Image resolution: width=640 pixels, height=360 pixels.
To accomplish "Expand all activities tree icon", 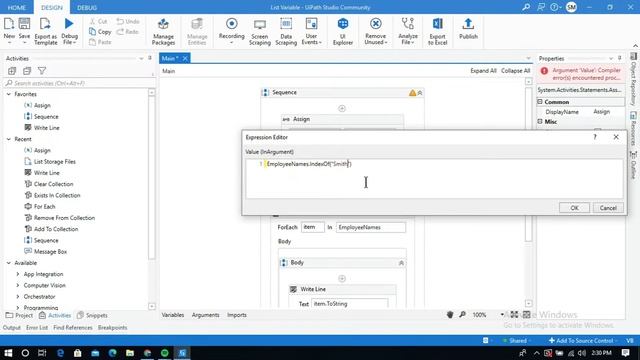I will coord(12,71).
